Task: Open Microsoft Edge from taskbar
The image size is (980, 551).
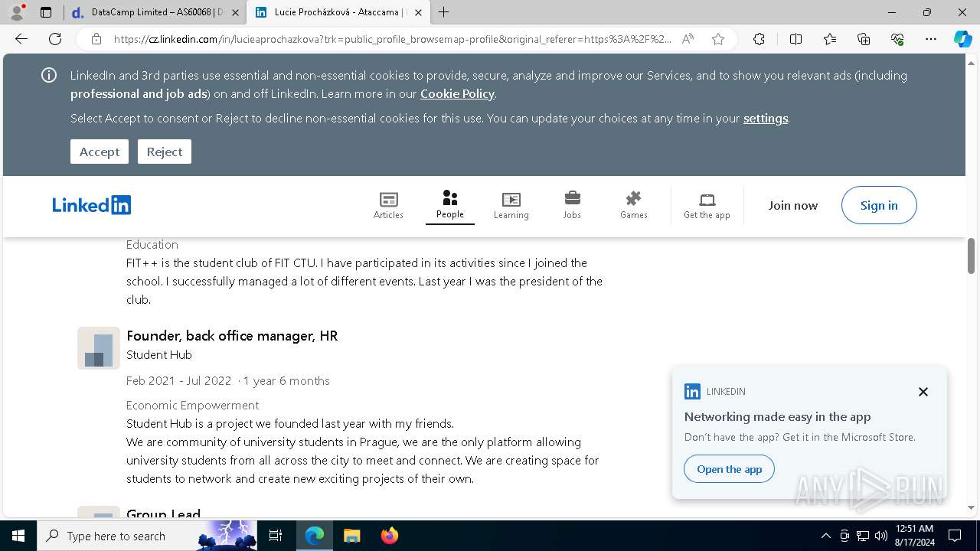Action: coord(315,536)
